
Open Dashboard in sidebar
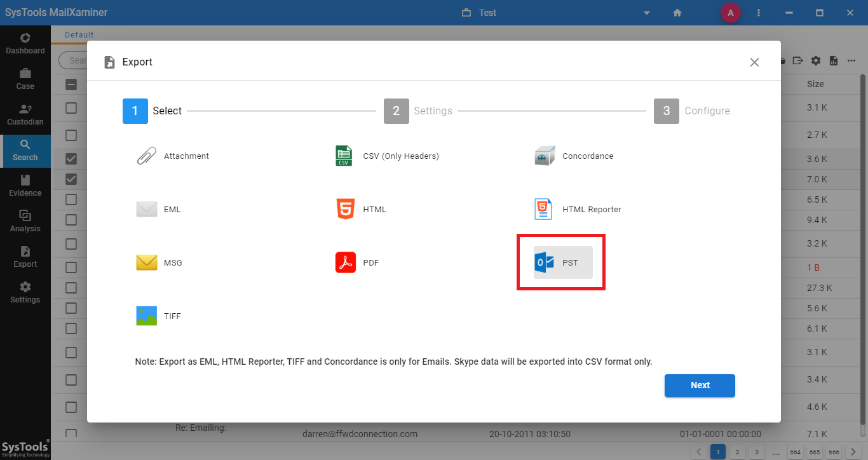tap(25, 43)
